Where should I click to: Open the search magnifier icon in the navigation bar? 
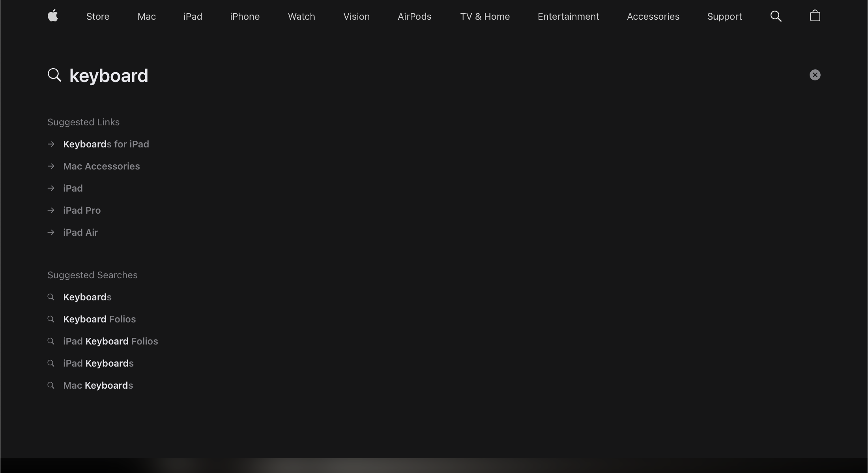[776, 16]
